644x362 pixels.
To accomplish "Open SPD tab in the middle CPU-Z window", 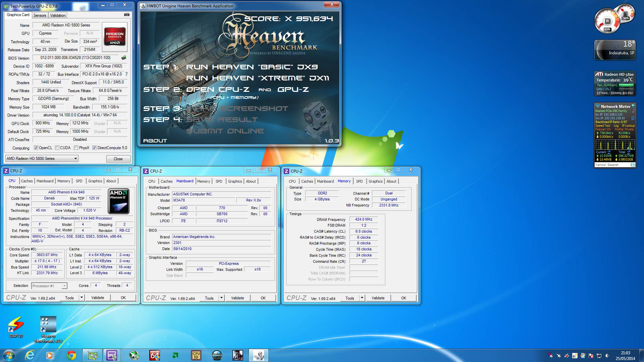I will (219, 181).
